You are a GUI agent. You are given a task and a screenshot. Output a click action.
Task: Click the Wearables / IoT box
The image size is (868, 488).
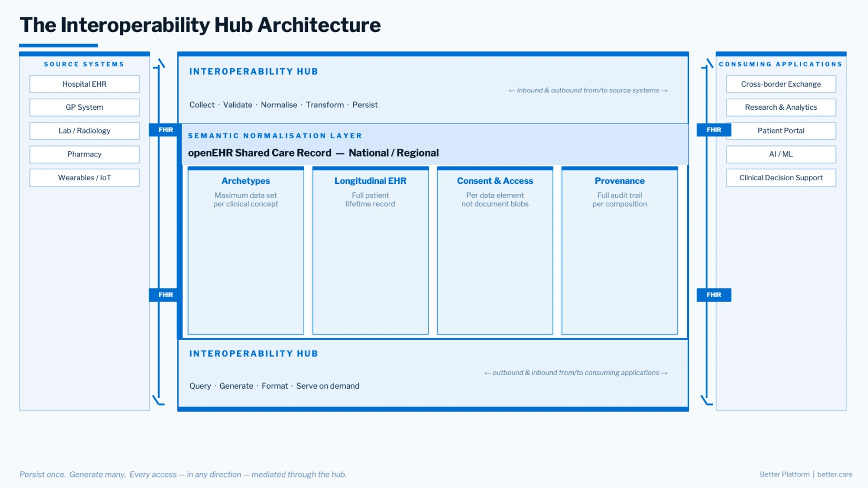(x=84, y=178)
